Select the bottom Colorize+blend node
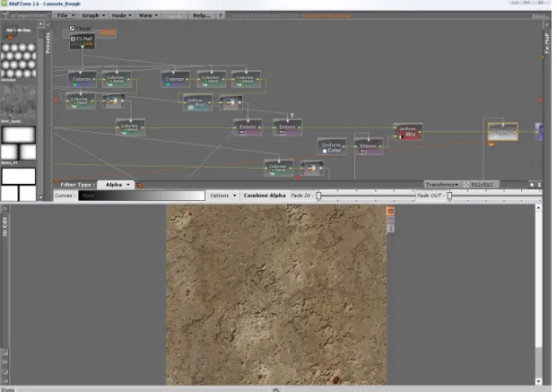The image size is (557, 392). (x=278, y=168)
